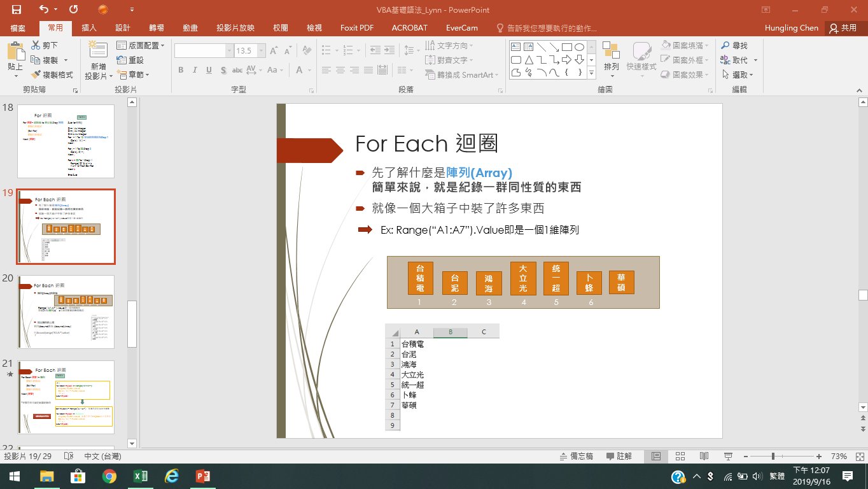The width and height of the screenshot is (868, 489).
Task: Open the Windows Start menu
Action: point(14,476)
